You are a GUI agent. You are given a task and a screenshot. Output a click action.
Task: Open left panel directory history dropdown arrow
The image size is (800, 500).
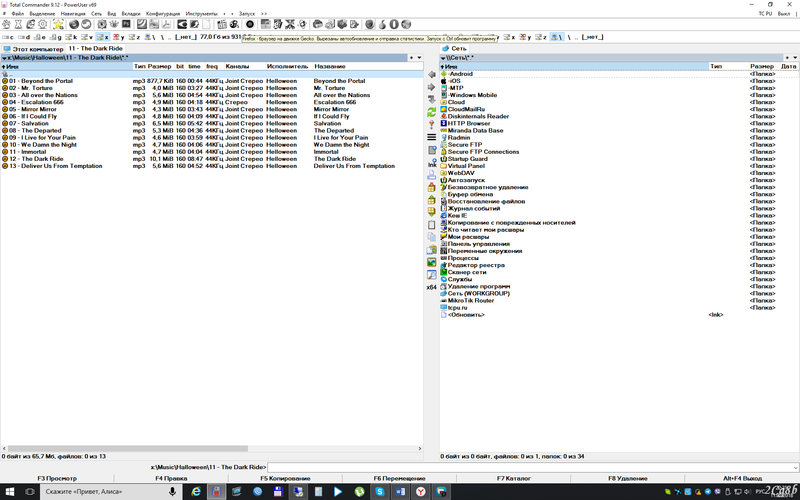(x=419, y=58)
